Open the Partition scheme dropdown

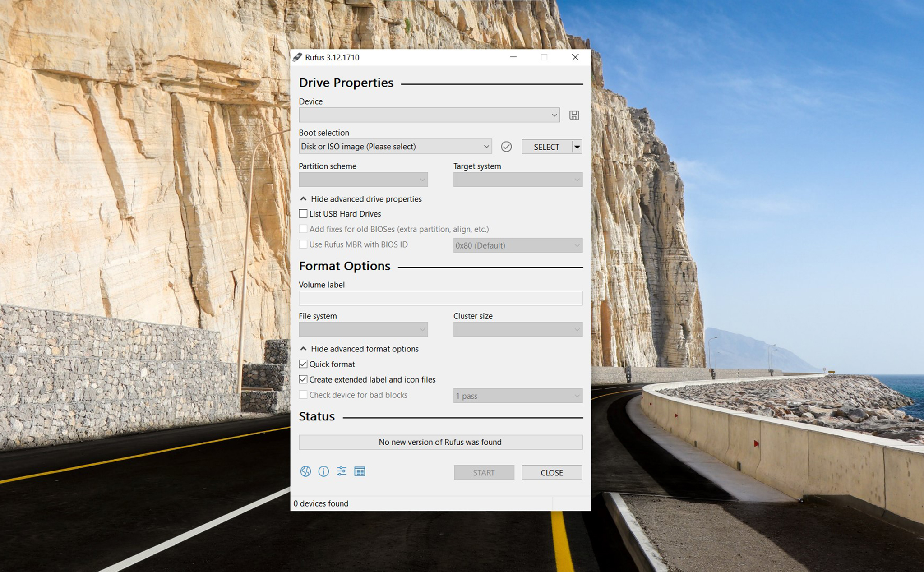(x=363, y=180)
